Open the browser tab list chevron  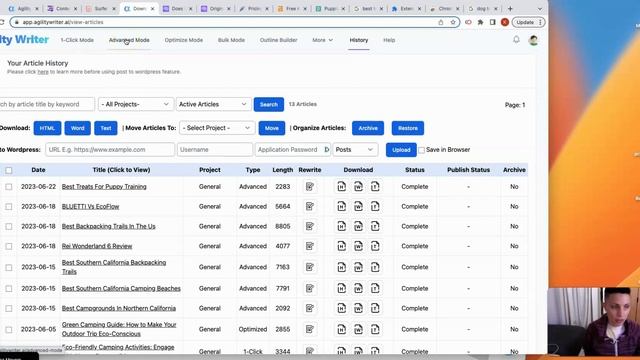pos(540,9)
